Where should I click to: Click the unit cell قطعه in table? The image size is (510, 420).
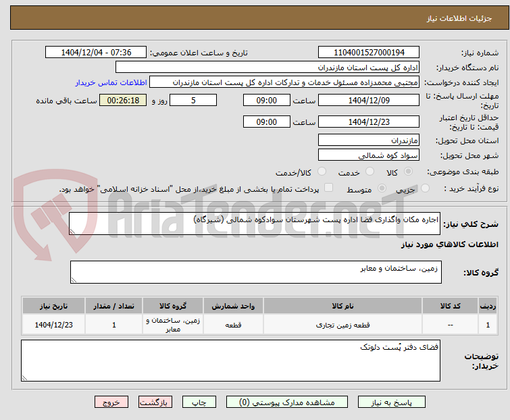[233, 325]
